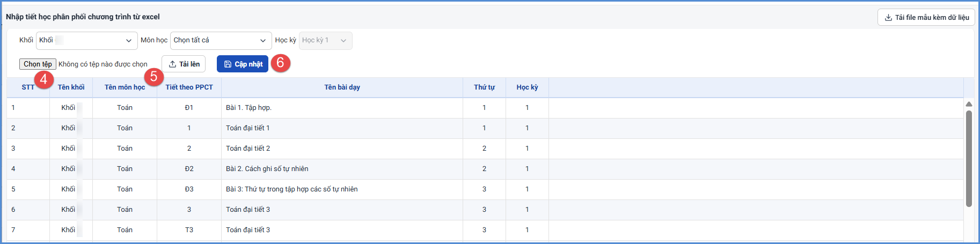Click the 'Tên môn học' column header
The width and height of the screenshot is (980, 244).
click(125, 87)
